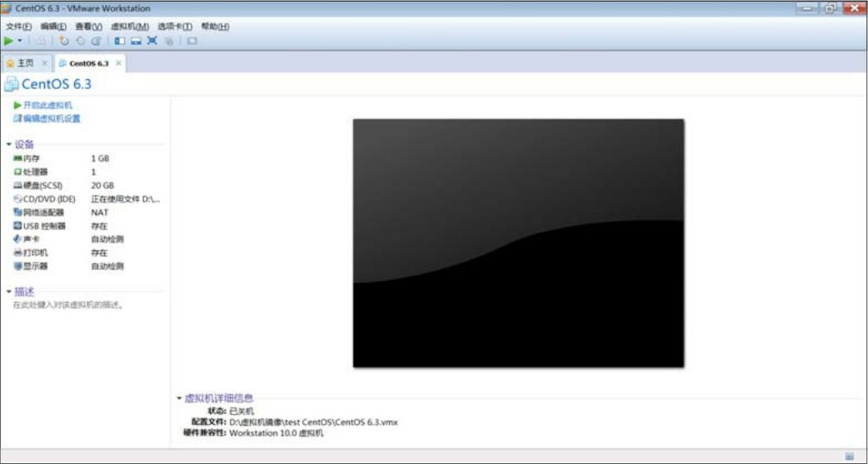Image resolution: width=868 pixels, height=464 pixels.
Task: Click the VMware Workstation title bar icon
Action: pyautogui.click(x=7, y=8)
